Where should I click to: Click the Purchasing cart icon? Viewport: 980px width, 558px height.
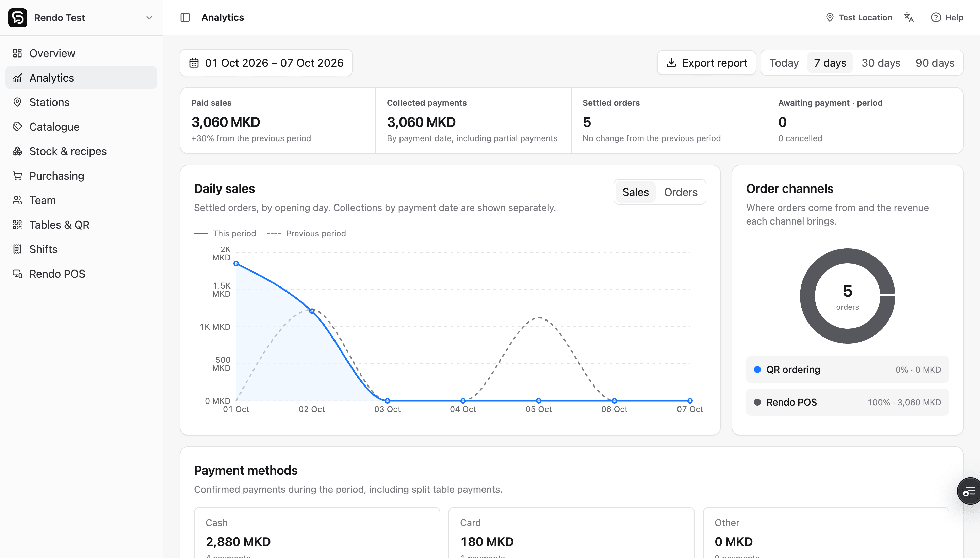point(17,176)
